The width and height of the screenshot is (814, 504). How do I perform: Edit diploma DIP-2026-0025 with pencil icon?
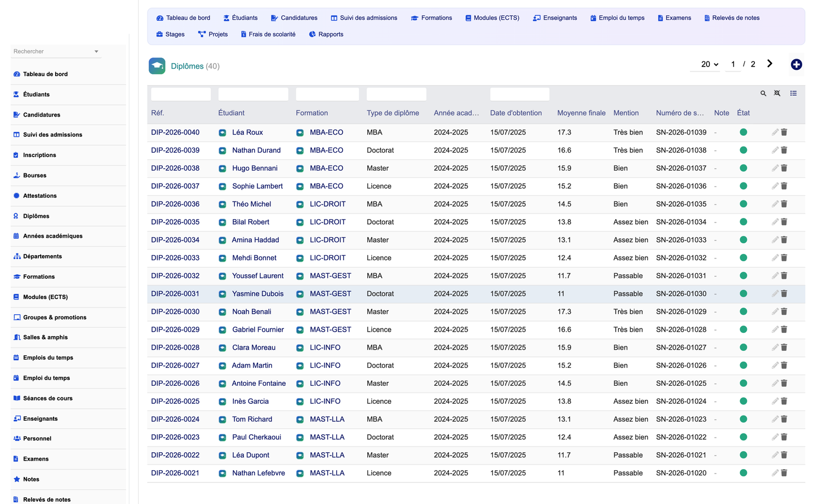[775, 402]
